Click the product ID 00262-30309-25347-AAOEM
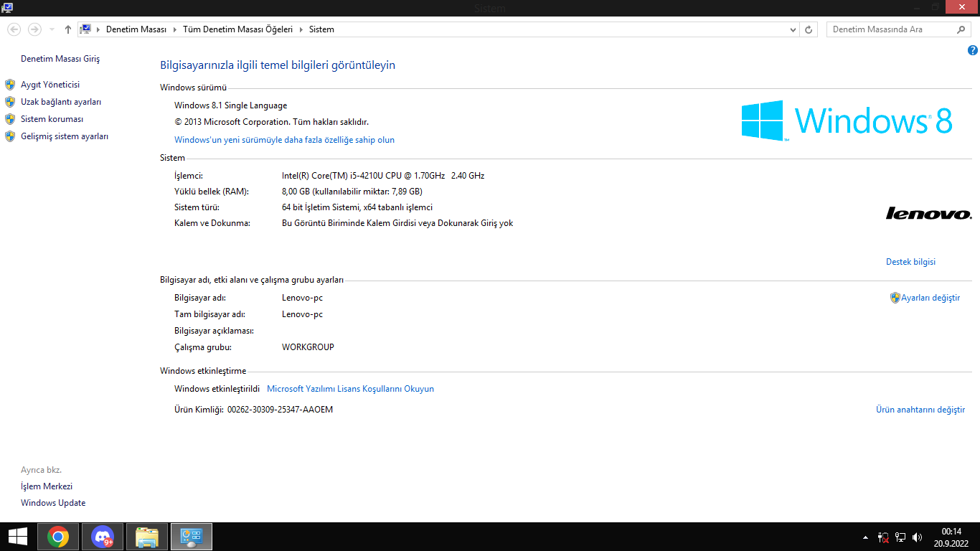 [x=280, y=410]
